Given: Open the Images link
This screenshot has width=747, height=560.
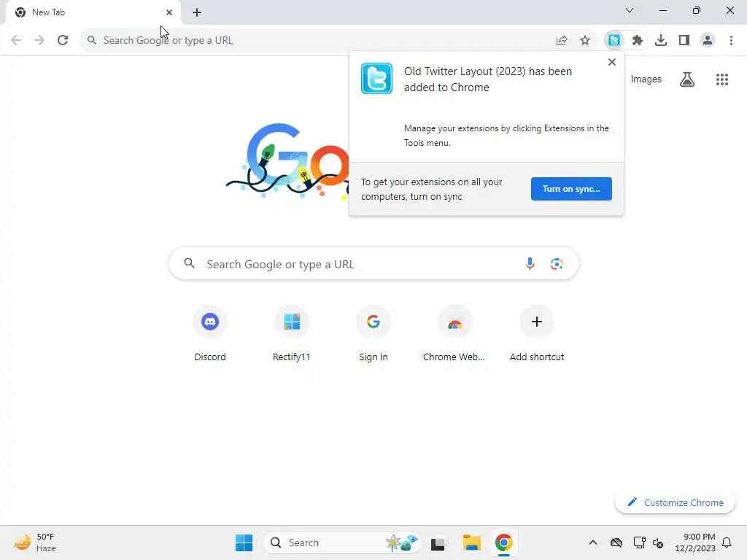Looking at the screenshot, I should [x=646, y=79].
